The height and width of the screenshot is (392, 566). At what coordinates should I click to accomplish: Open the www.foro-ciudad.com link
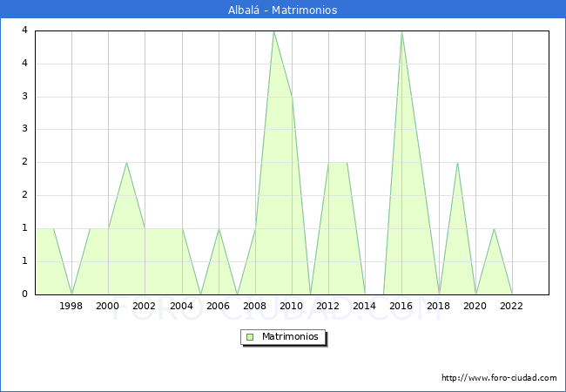pyautogui.click(x=499, y=378)
